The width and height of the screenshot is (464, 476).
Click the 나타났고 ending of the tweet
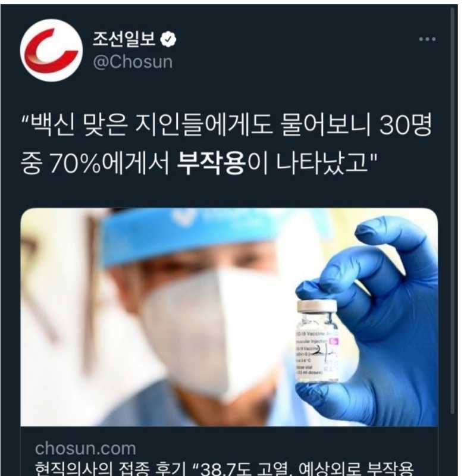pos(322,163)
